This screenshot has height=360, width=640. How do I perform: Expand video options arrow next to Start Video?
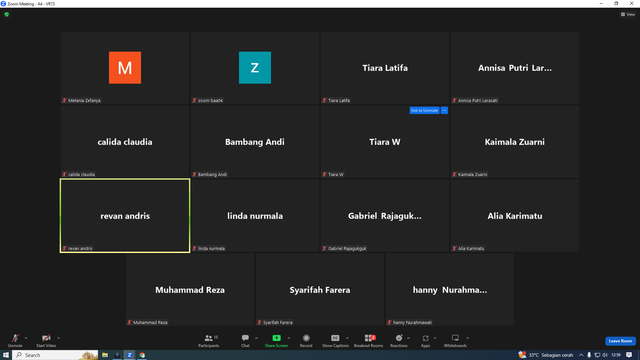(x=58, y=338)
